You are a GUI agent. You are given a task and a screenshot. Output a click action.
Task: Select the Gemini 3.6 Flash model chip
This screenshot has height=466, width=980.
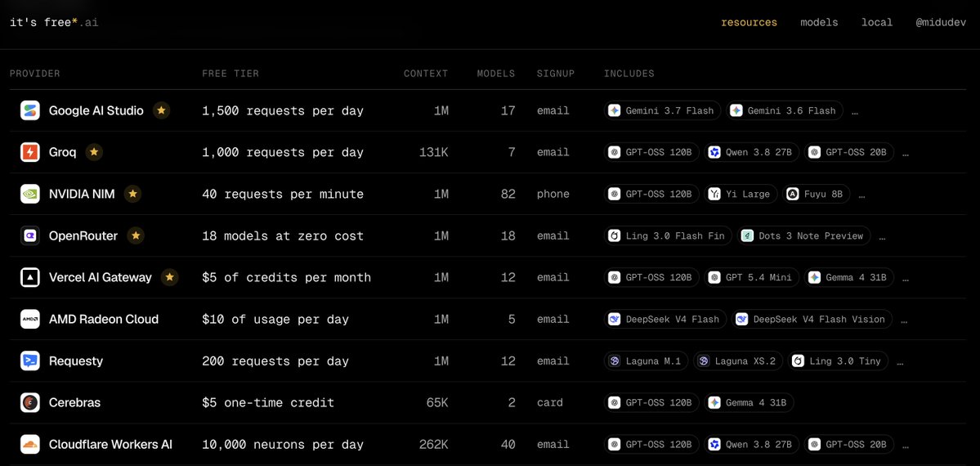tap(785, 110)
